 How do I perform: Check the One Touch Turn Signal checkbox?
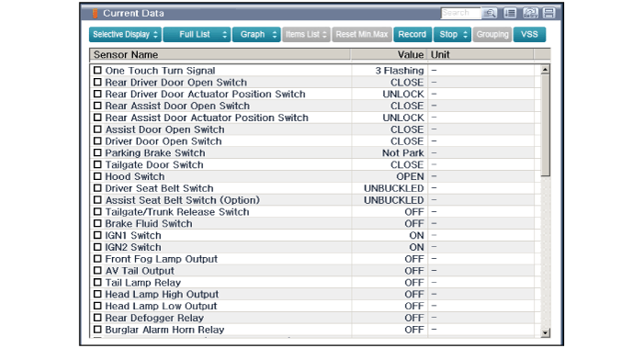point(97,70)
